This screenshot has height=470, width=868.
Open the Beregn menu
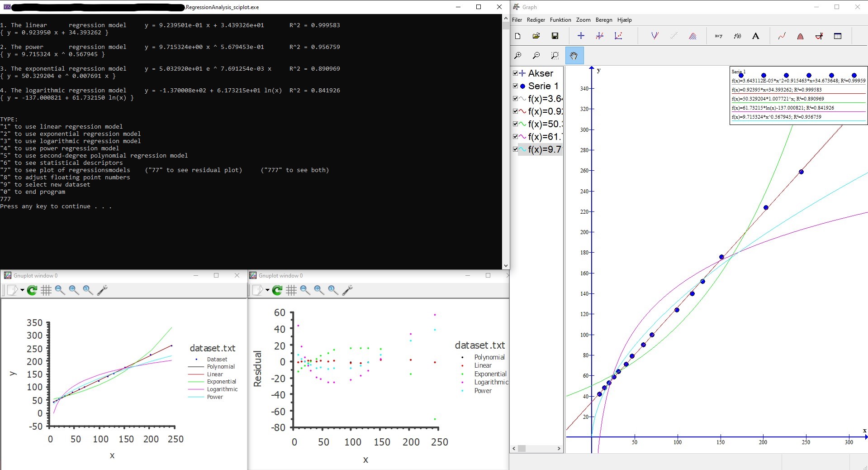pos(604,20)
